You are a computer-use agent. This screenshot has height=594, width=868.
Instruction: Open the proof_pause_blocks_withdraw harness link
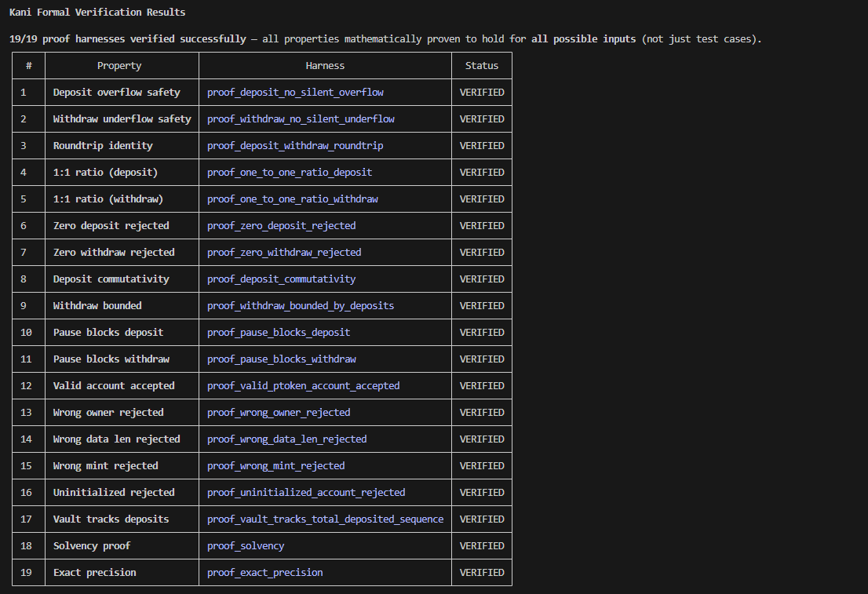point(281,359)
